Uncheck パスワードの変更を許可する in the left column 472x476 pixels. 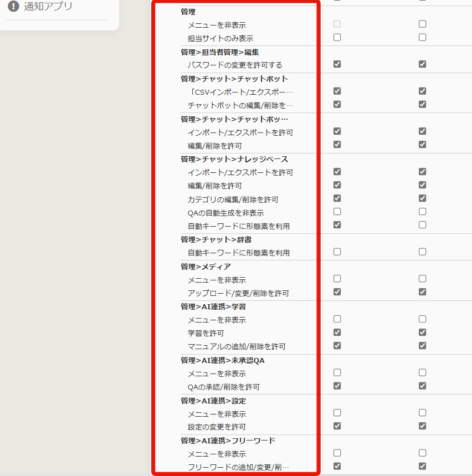tap(337, 64)
